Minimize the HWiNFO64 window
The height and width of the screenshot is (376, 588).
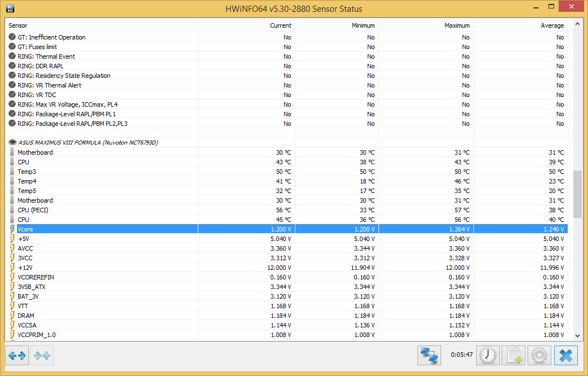[x=536, y=7]
